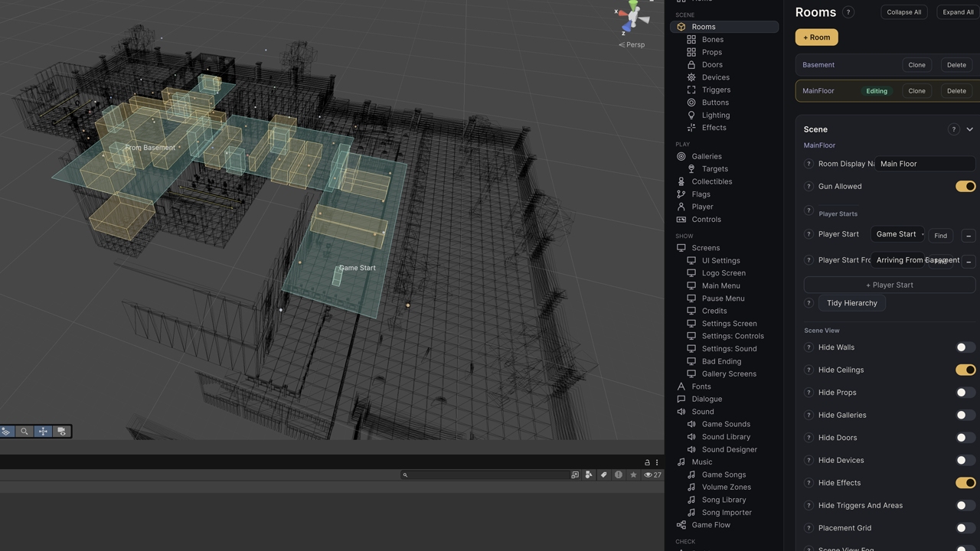This screenshot has width=980, height=551.
Task: Open help for the Rooms heading
Action: point(848,12)
